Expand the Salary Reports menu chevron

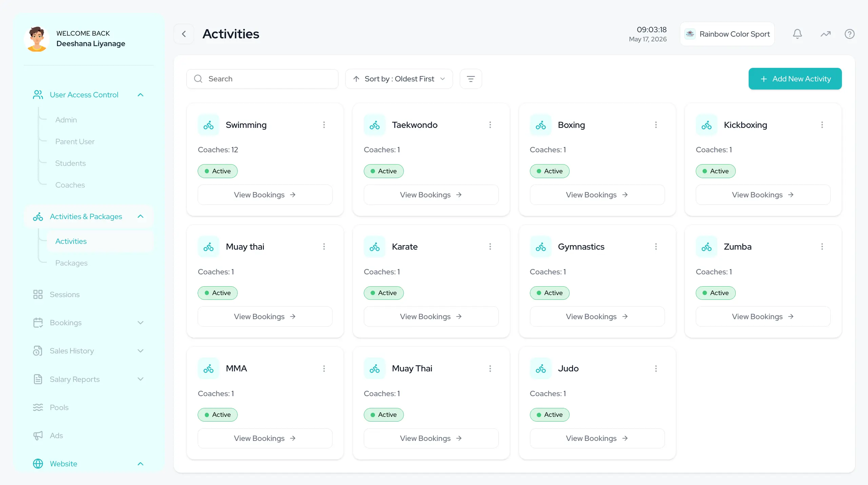pos(140,379)
